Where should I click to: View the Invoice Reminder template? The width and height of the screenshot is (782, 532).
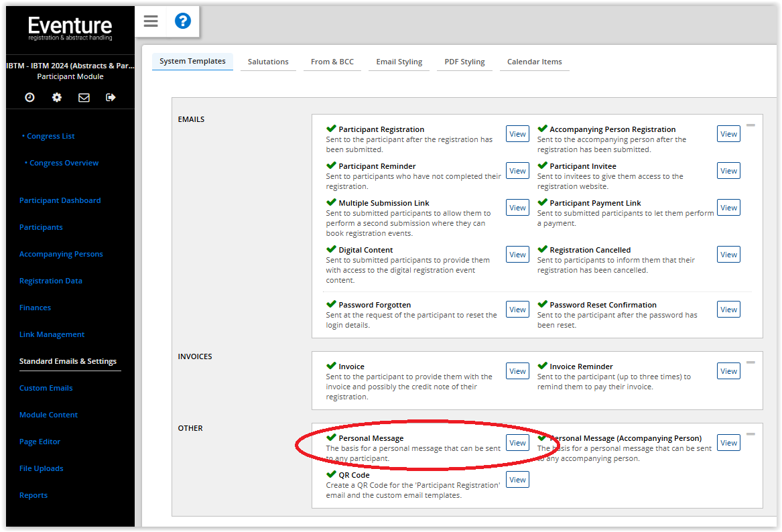[728, 371]
